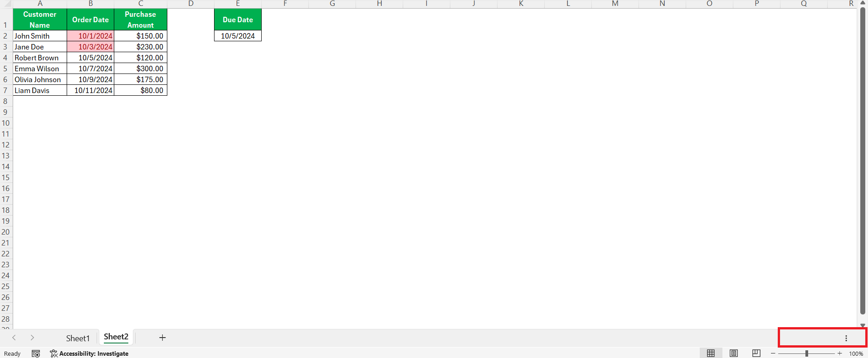Click the Accessibility: Investigate status item
The height and width of the screenshot is (358, 868).
coord(89,353)
